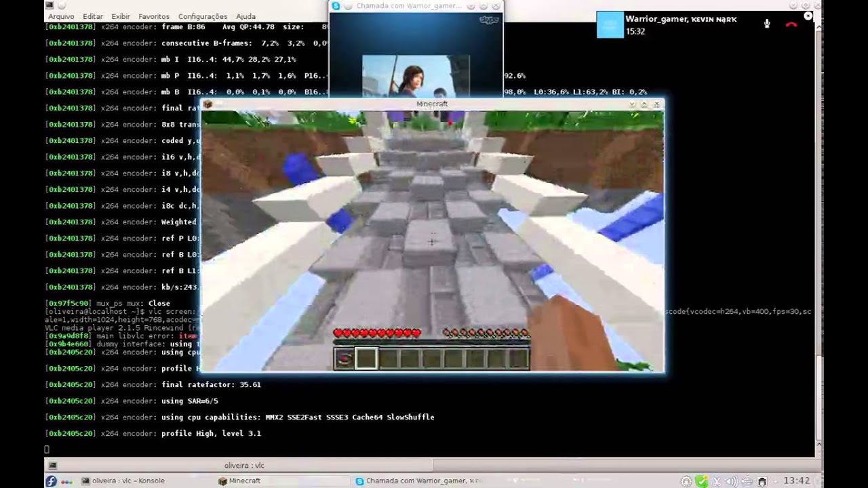Select the first Minecraft hotbar slot
Screen dimensions: 868x488
pyautogui.click(x=344, y=359)
